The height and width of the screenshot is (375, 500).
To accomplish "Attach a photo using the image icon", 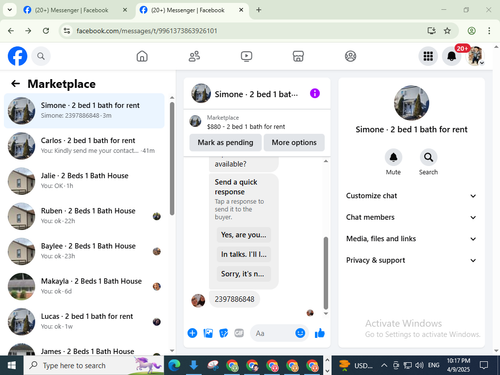I will pos(208,333).
